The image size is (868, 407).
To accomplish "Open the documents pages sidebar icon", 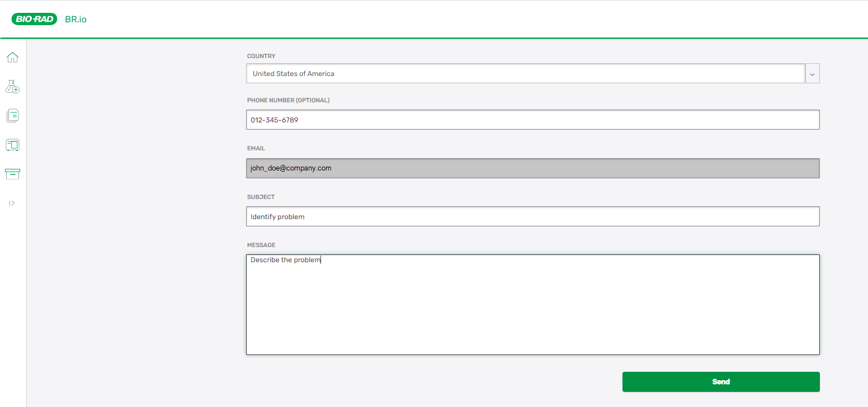I will tap(12, 116).
